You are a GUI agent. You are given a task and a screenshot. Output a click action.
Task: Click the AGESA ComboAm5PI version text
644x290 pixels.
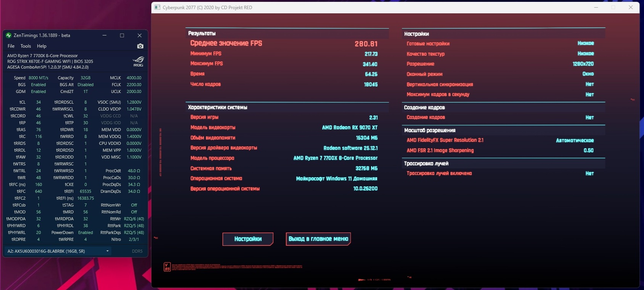tap(48, 67)
